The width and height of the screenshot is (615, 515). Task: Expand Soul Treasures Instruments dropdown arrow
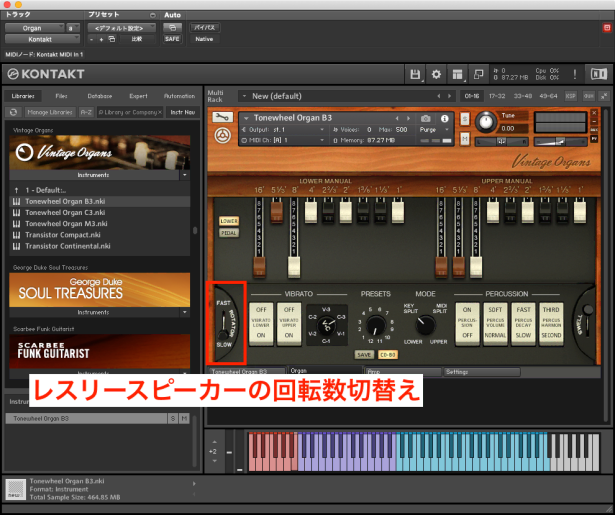click(x=185, y=312)
